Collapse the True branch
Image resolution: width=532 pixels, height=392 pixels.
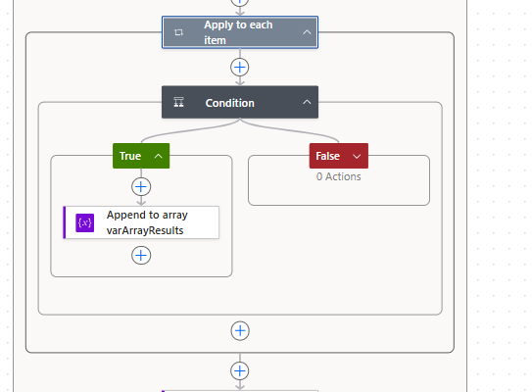tap(158, 156)
